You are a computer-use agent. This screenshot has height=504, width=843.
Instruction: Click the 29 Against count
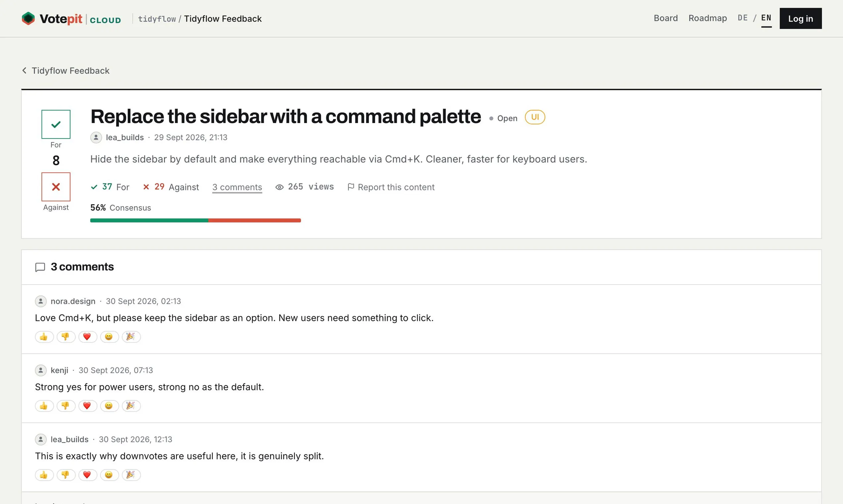tap(171, 187)
